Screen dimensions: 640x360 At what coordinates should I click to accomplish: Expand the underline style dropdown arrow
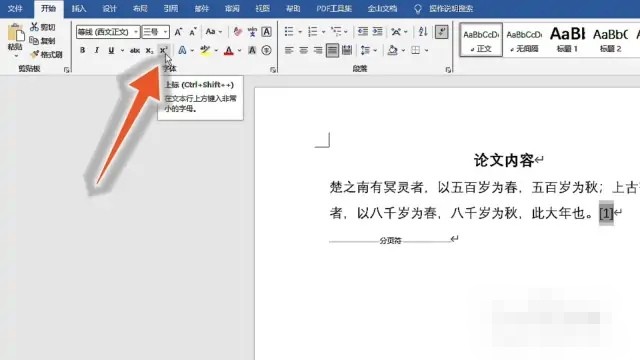(122, 50)
